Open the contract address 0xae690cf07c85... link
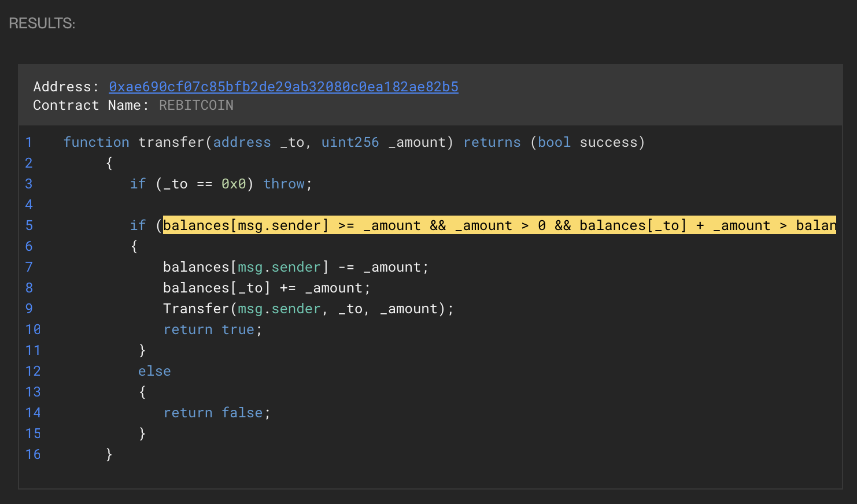This screenshot has width=857, height=504. (x=283, y=87)
